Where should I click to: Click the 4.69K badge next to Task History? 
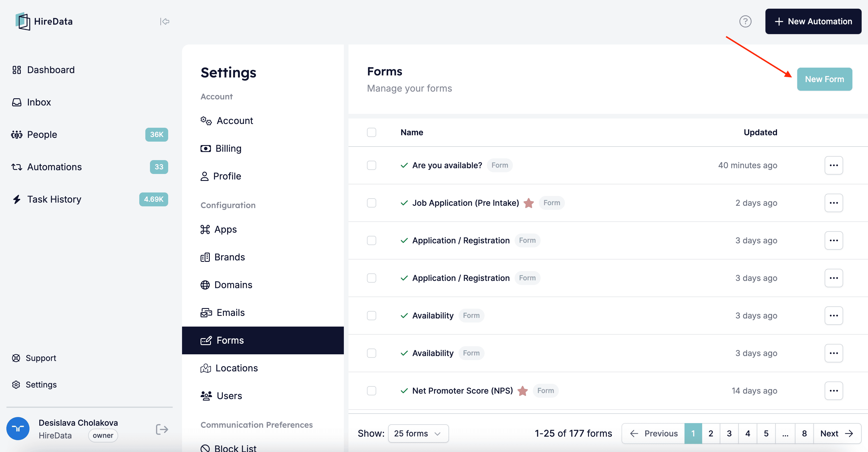pyautogui.click(x=154, y=199)
